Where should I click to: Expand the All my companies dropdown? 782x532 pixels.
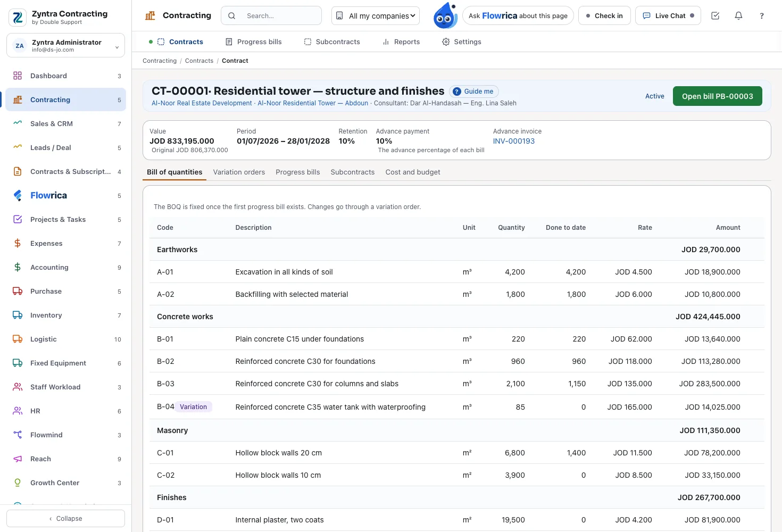376,16
